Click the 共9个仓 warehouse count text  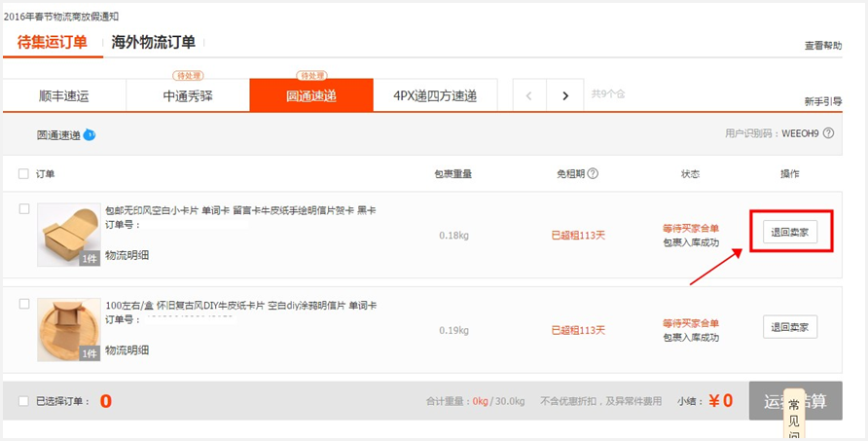[608, 93]
